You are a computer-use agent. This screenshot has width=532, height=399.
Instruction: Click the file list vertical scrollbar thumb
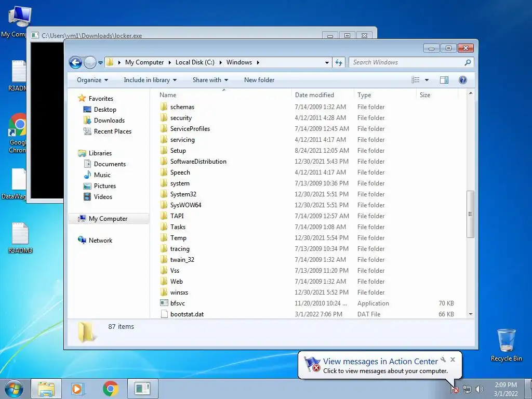pyautogui.click(x=470, y=214)
